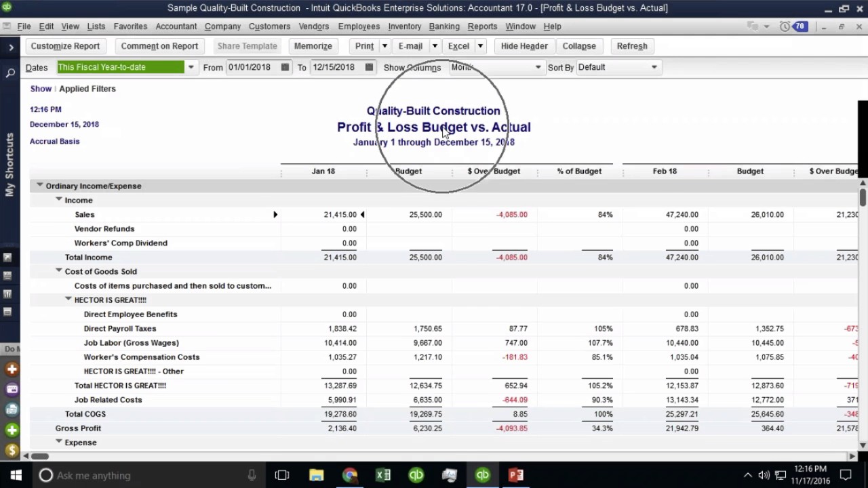Image resolution: width=868 pixels, height=488 pixels.
Task: Expand the My Shortcuts sidebar arrow
Action: tap(11, 47)
